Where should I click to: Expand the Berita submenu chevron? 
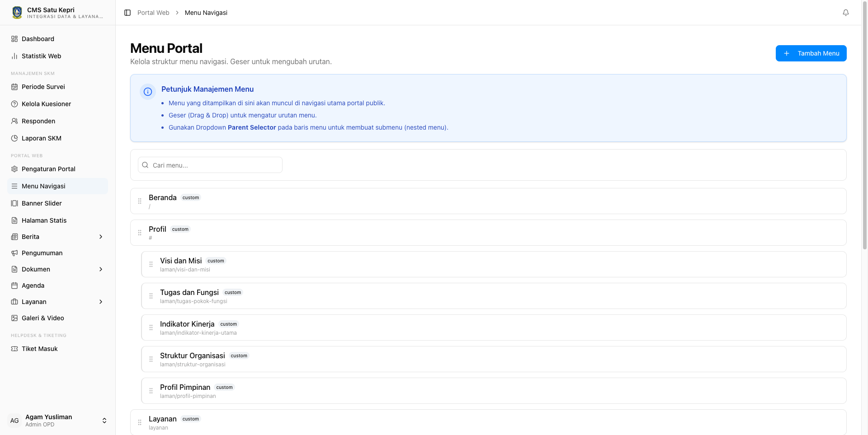pyautogui.click(x=101, y=237)
